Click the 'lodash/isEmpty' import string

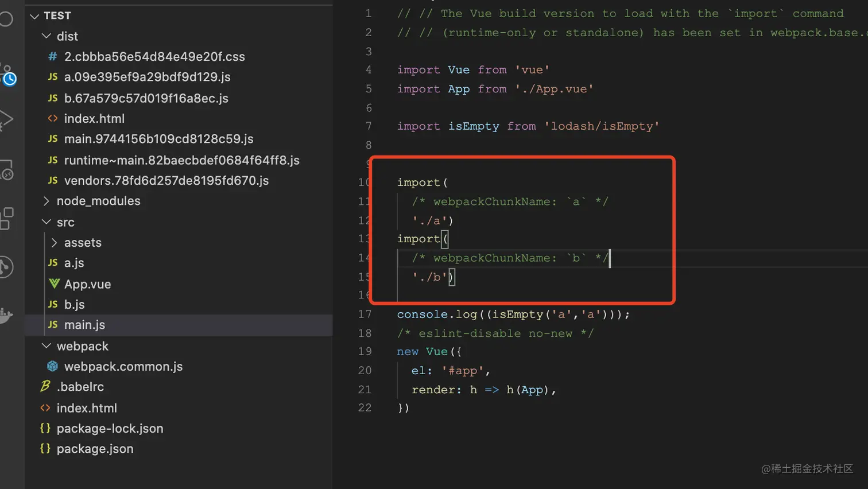tap(602, 126)
